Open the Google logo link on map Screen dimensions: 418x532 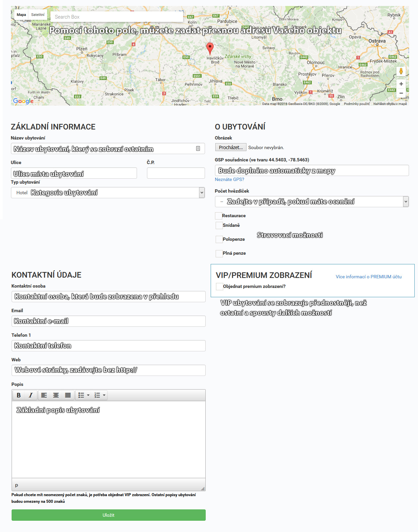23,101
